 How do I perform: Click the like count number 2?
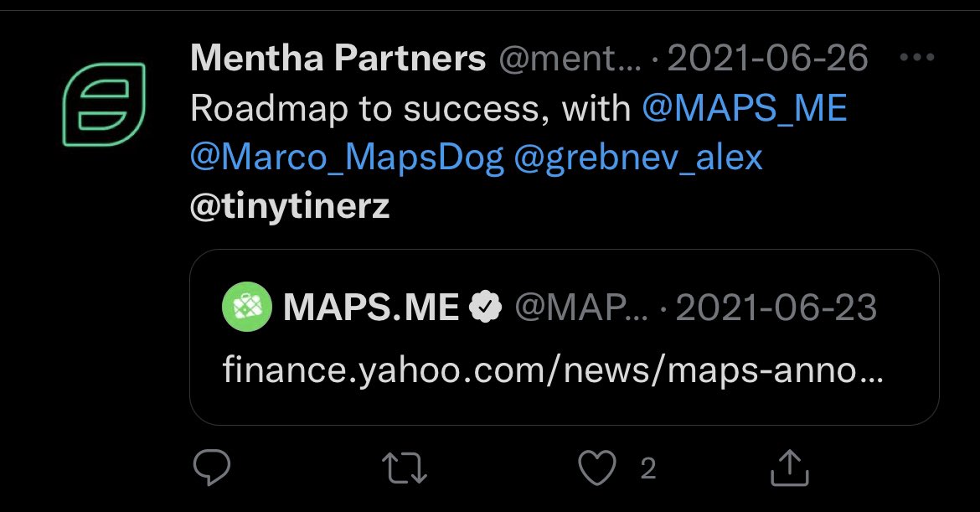[647, 469]
